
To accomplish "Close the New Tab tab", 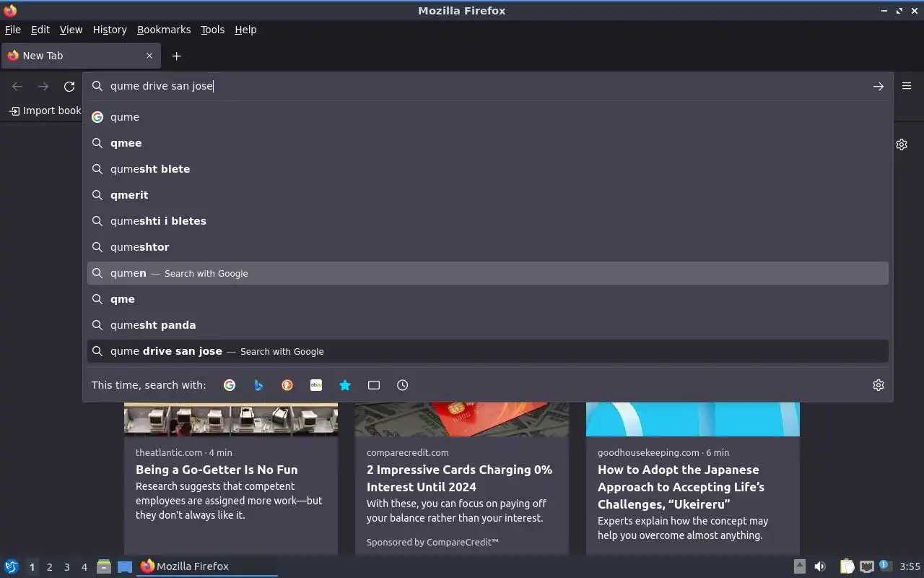I will click(x=149, y=56).
